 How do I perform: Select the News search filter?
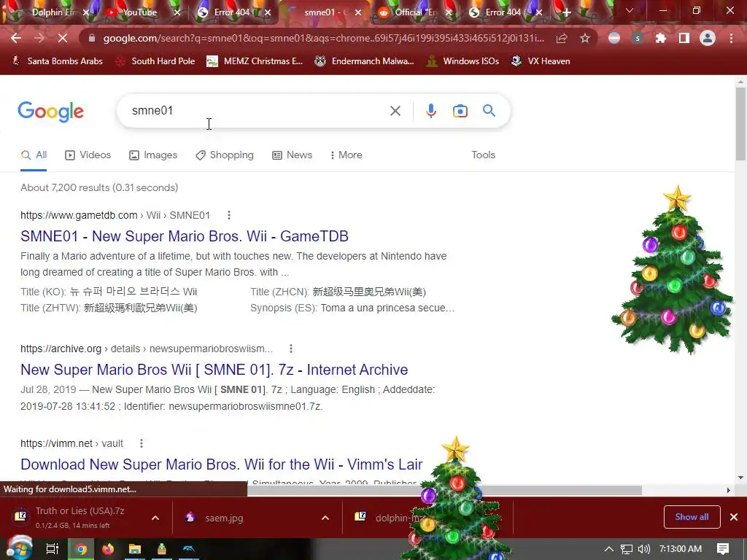292,155
